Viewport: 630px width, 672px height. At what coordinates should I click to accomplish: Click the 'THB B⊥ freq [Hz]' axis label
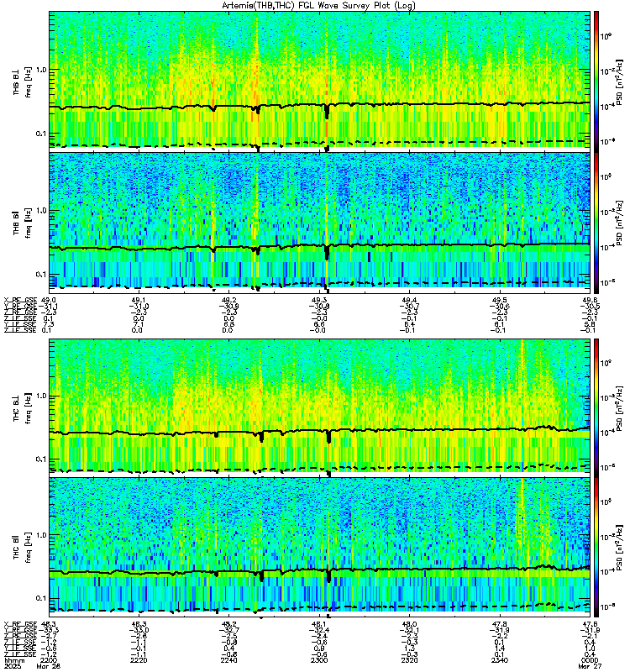(x=22, y=81)
